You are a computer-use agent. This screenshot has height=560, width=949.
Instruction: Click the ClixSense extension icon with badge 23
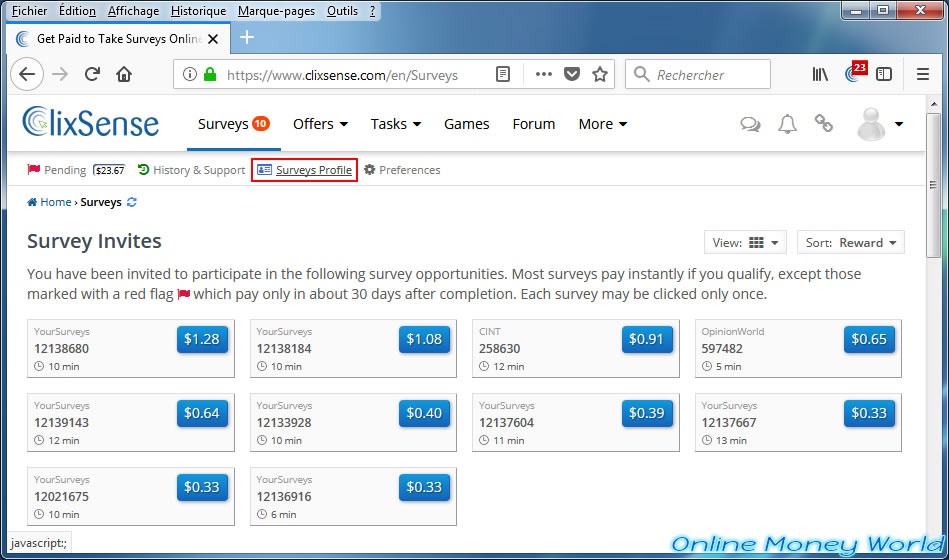coord(855,73)
